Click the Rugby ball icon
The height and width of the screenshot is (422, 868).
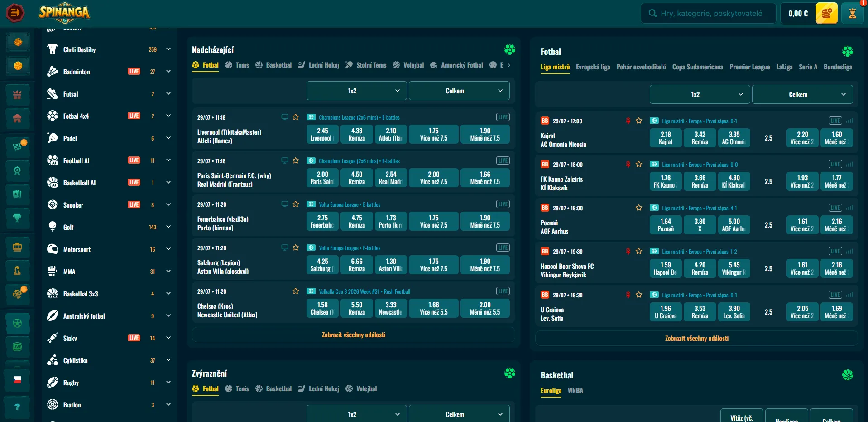click(53, 383)
